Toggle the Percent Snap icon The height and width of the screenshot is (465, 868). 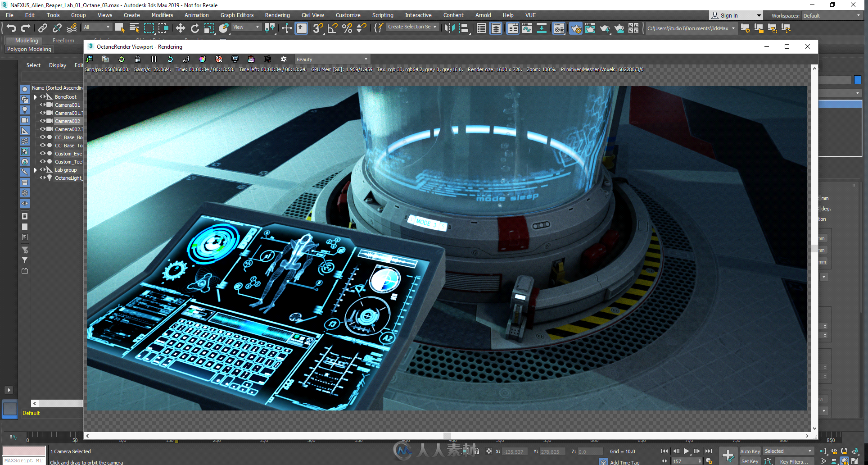point(347,28)
